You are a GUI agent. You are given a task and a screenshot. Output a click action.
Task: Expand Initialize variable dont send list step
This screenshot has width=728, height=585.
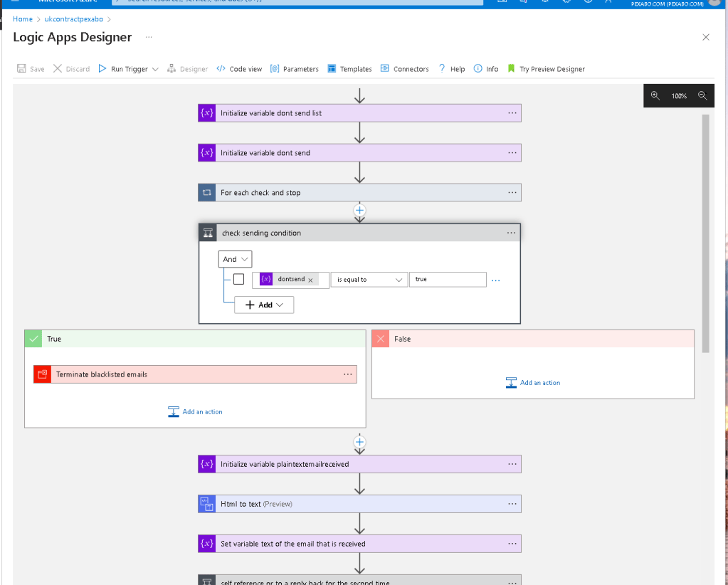[360, 113]
